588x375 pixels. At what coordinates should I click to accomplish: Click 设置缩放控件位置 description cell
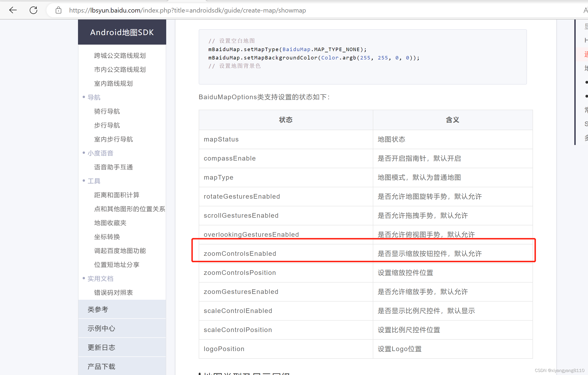pyautogui.click(x=453, y=273)
